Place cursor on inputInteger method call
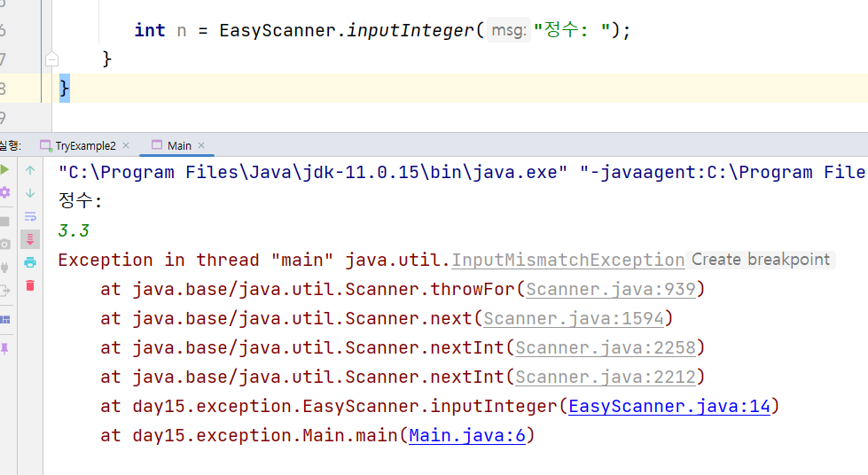 pos(411,30)
